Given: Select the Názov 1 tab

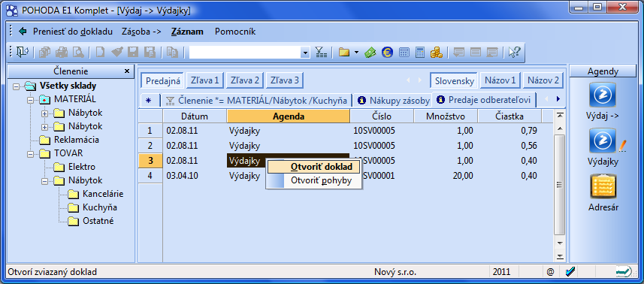Looking at the screenshot, I should [x=500, y=80].
